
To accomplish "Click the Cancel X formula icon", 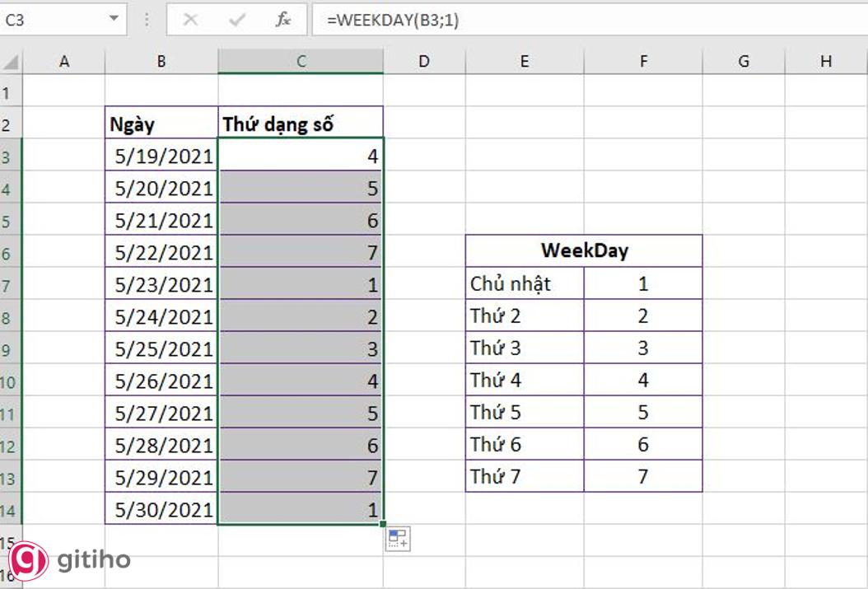I will point(190,20).
